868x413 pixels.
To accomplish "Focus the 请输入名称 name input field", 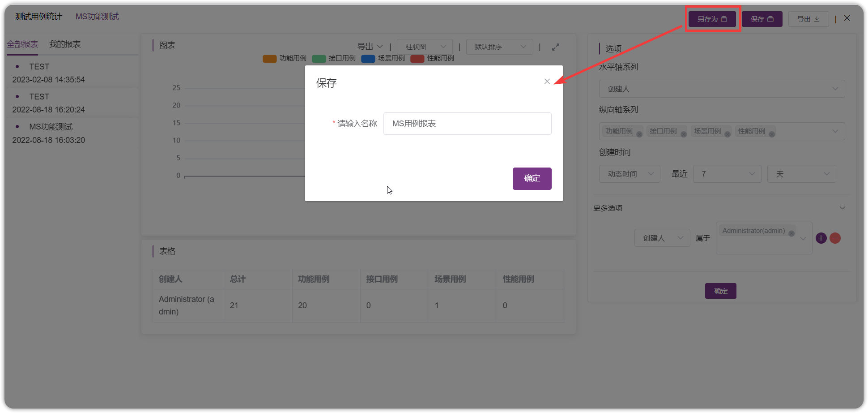I will click(467, 124).
